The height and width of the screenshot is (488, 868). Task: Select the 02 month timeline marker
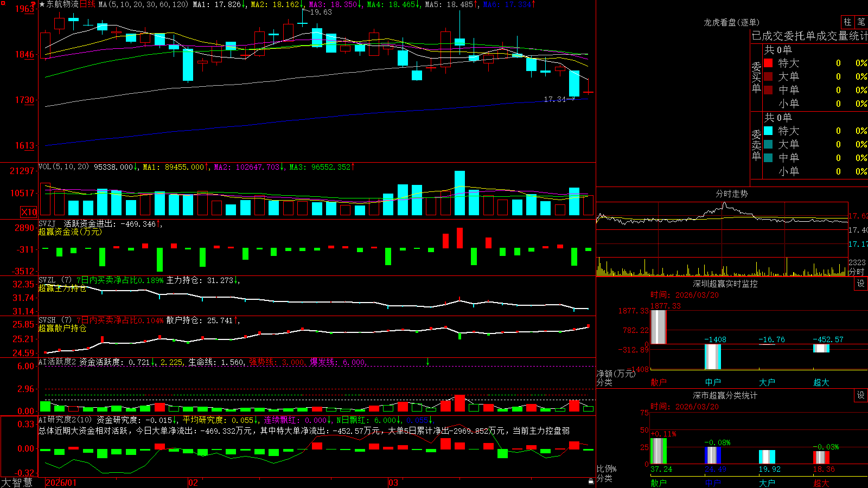193,483
